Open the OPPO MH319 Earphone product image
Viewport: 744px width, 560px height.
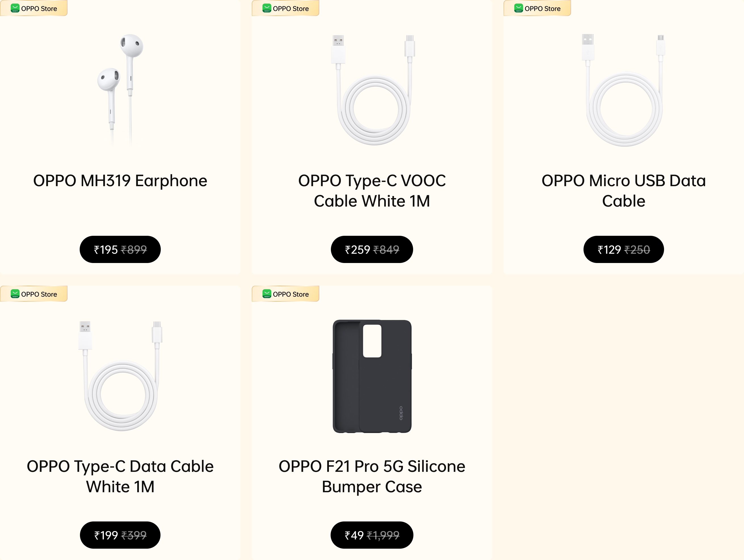point(120,89)
